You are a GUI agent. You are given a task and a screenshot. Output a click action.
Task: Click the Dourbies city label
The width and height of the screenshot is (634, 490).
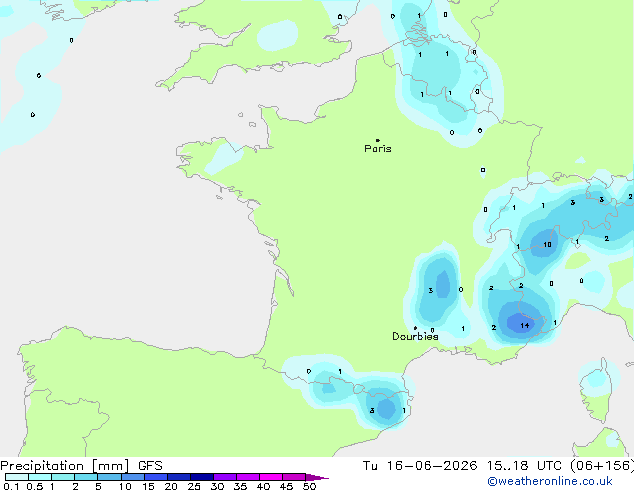[415, 336]
